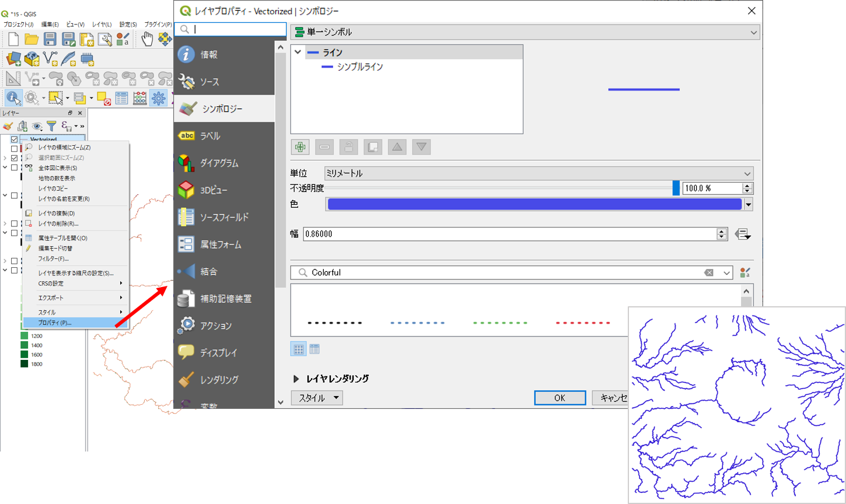Click the legend value 1400 in Layers panel
The width and height of the screenshot is (846, 504).
(x=36, y=345)
